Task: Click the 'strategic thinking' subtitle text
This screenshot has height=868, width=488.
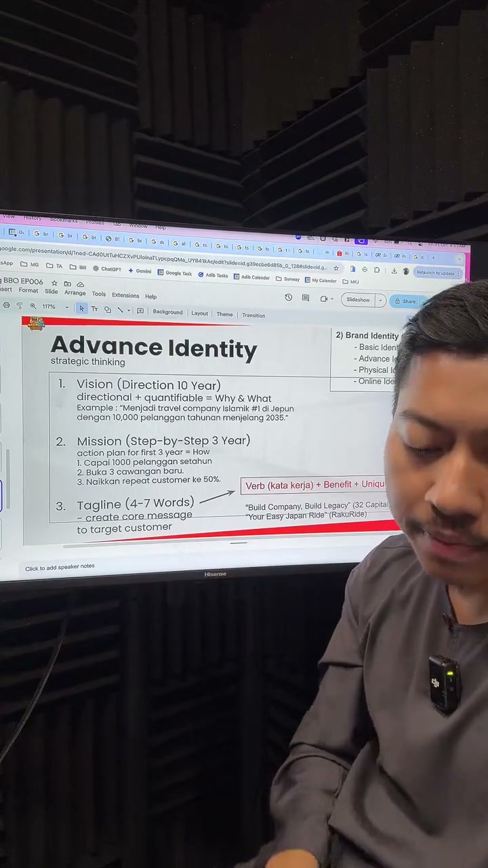Action: pyautogui.click(x=87, y=361)
